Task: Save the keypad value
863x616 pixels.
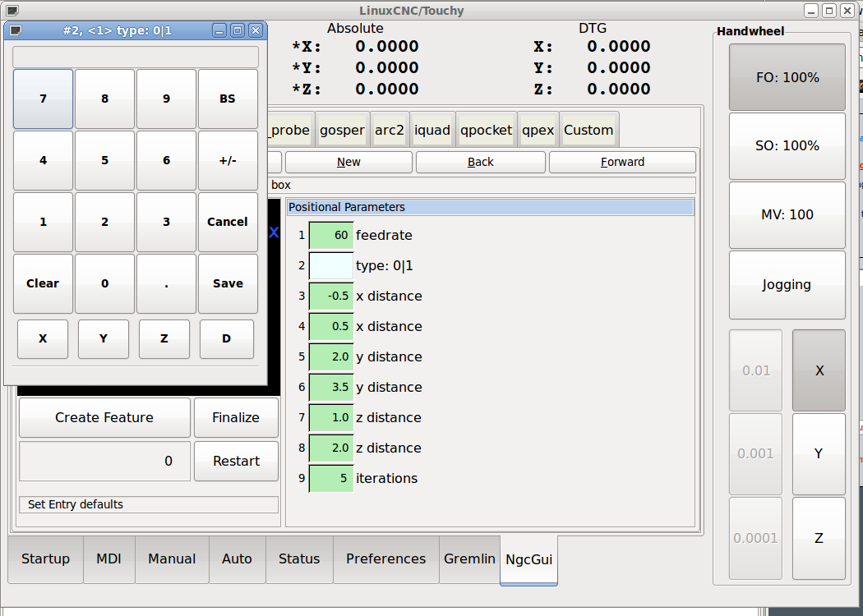Action: pyautogui.click(x=228, y=284)
